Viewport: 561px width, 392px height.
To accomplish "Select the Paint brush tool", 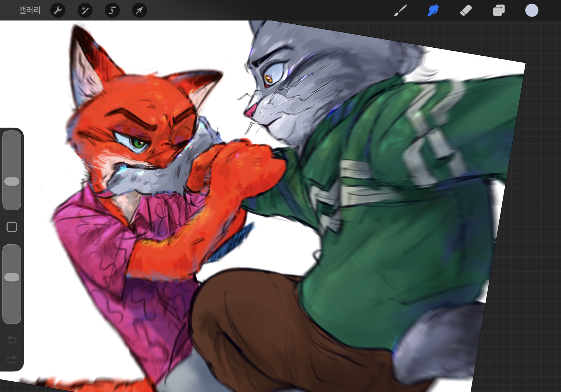I will (x=400, y=10).
